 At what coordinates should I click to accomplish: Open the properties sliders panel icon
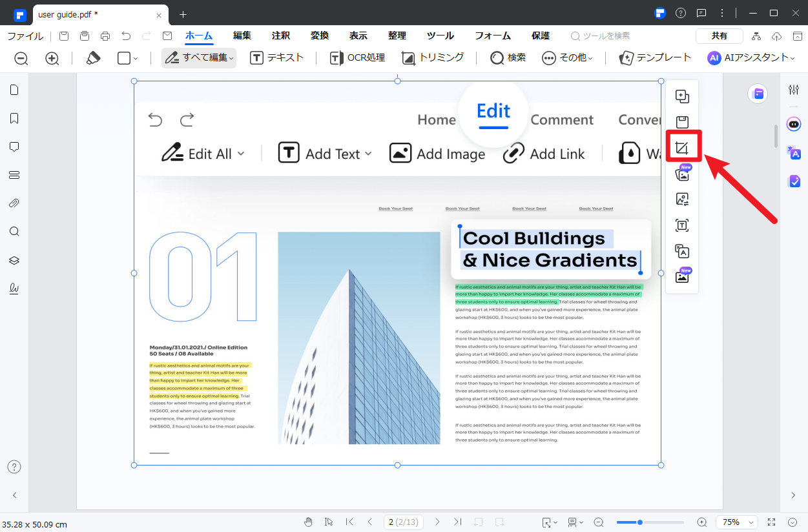(794, 90)
